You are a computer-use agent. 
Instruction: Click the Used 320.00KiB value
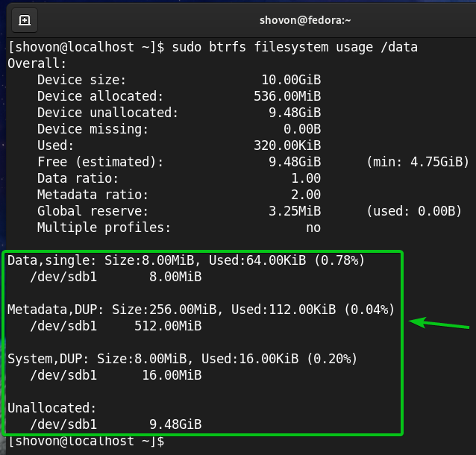click(x=287, y=145)
